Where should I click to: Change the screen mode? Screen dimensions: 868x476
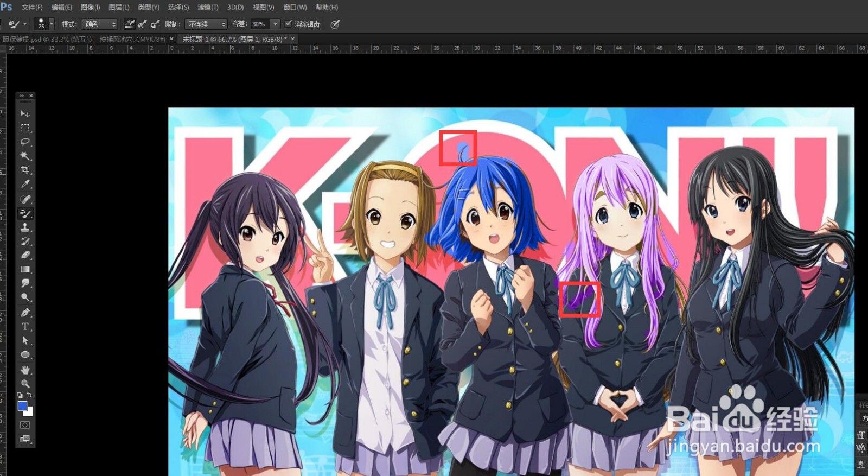pyautogui.click(x=25, y=439)
